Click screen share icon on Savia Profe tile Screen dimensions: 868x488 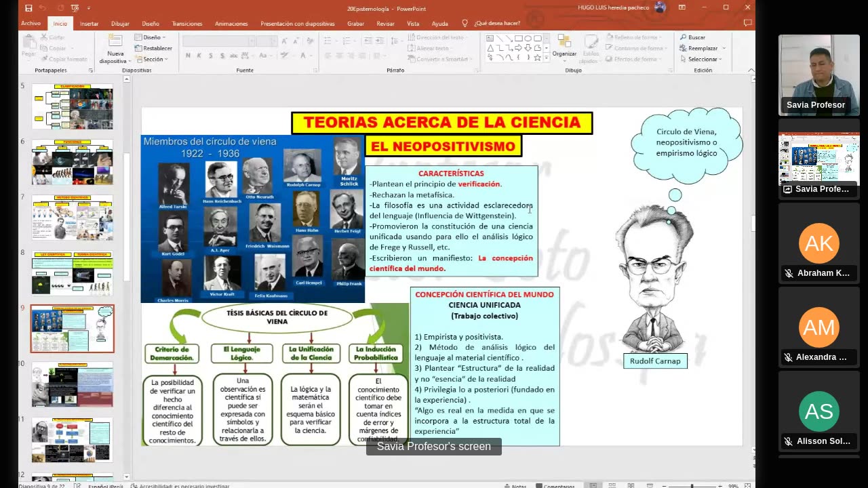click(787, 189)
